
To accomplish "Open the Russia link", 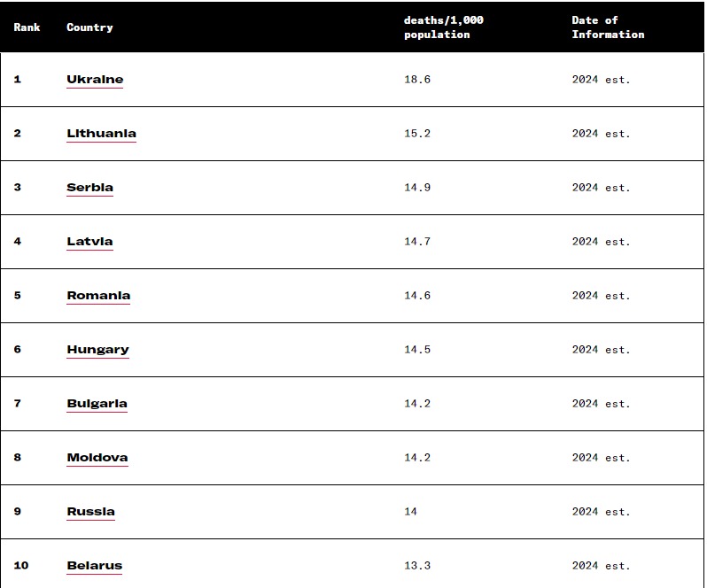I will coord(90,512).
